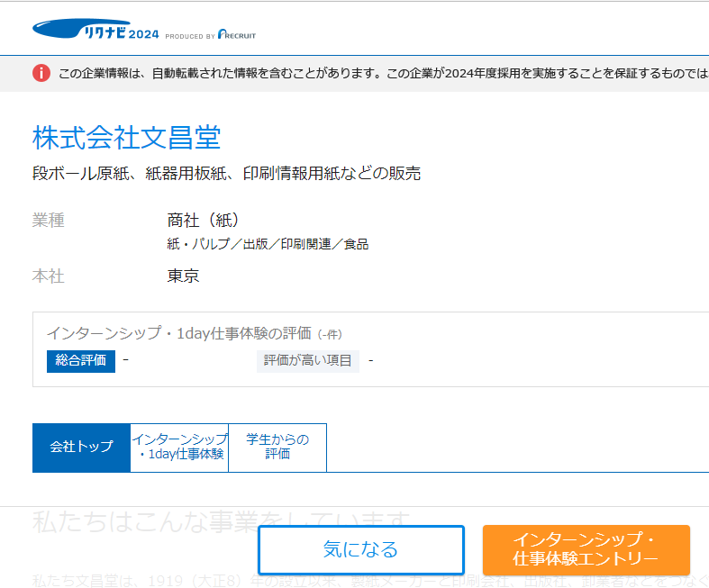Click the 総合評価 blue badge

[81, 360]
